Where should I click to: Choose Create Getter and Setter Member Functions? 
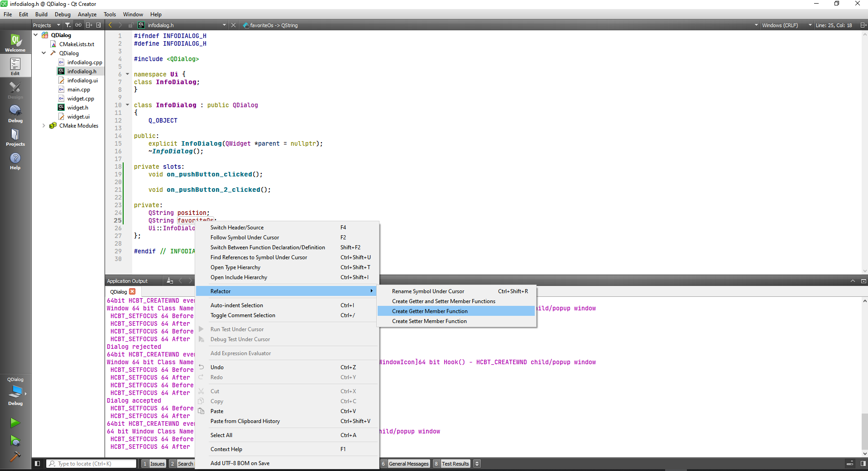coord(456,301)
